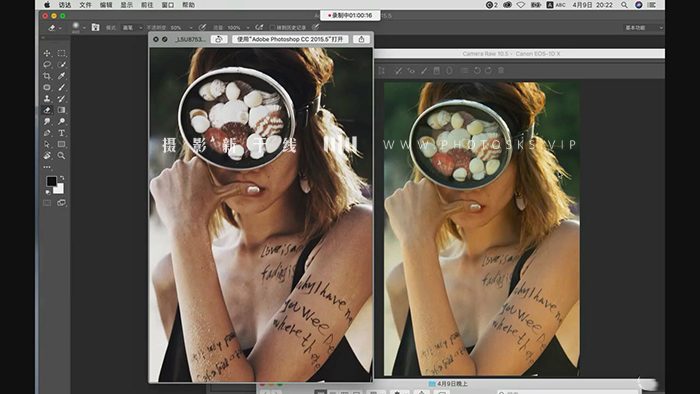Screen dimensions: 700x394
Task: Open the Help menu
Action: 188,5
